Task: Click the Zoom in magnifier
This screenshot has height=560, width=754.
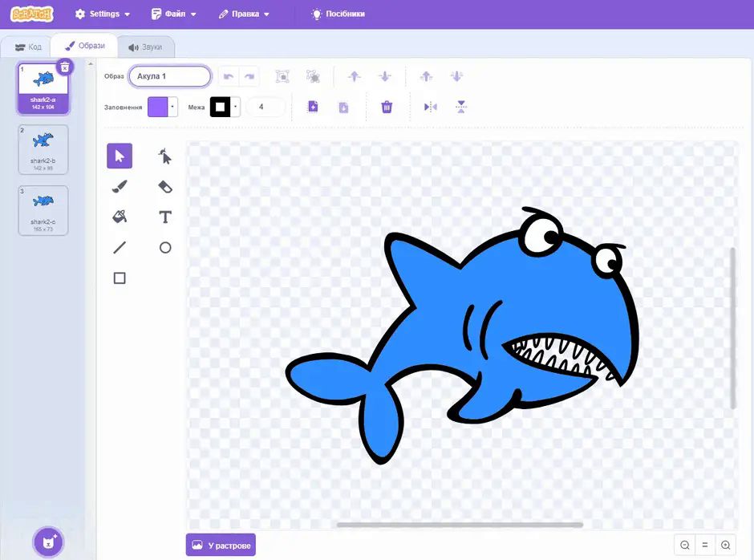Action: [726, 545]
